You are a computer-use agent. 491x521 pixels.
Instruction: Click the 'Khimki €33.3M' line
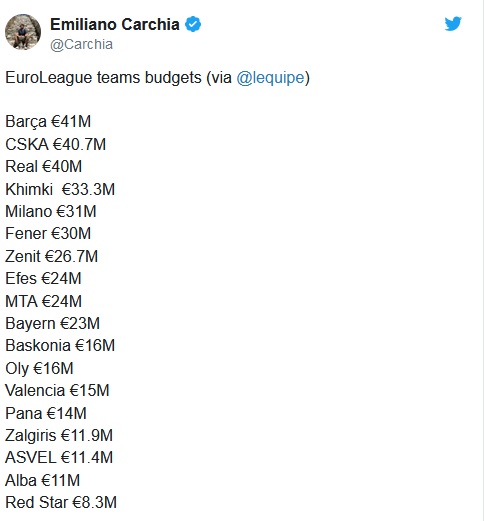(60, 189)
